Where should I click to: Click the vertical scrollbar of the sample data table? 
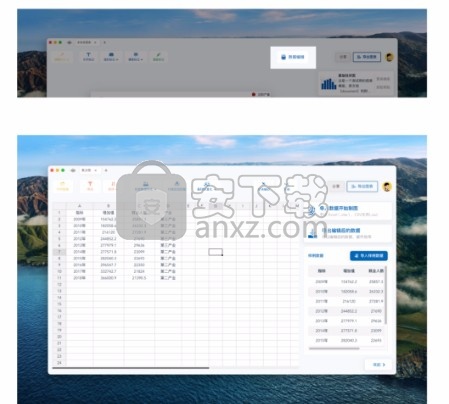(x=386, y=295)
